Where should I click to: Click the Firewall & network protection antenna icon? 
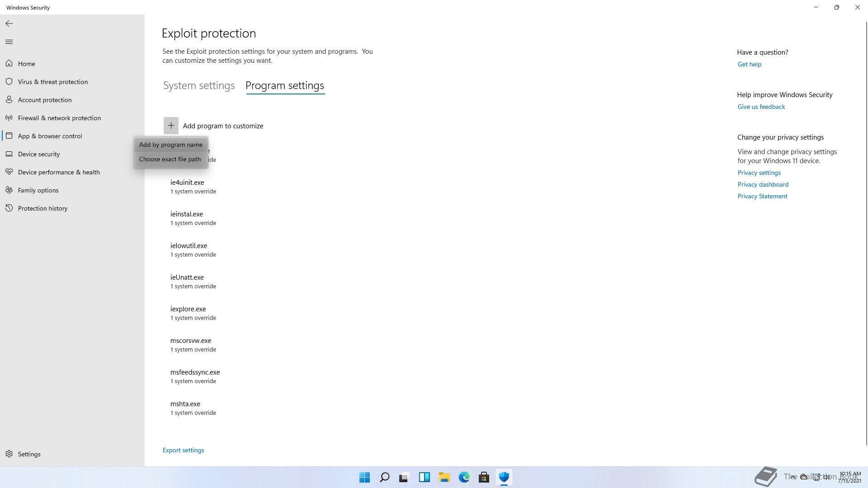click(9, 118)
